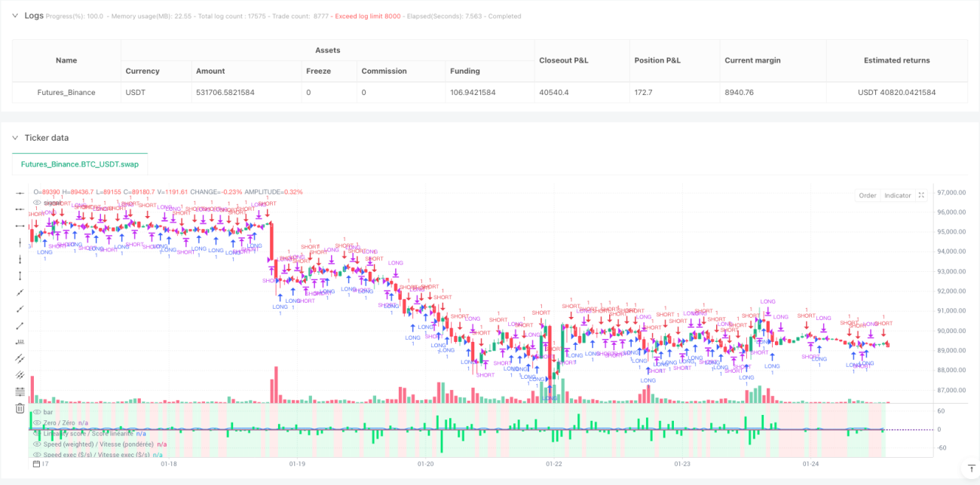Select the horizontal ray line drawing tool
Viewport: 980px width, 485px height.
(x=20, y=209)
